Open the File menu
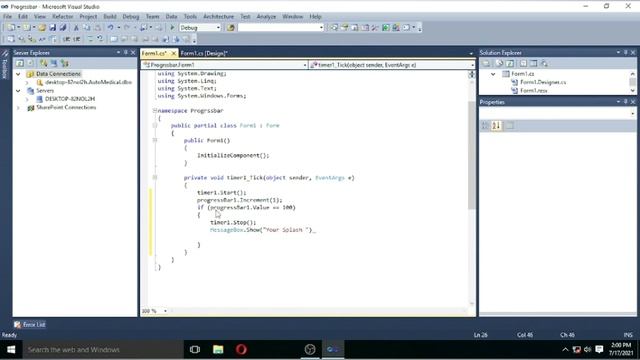This screenshot has height=360, width=640. pyautogui.click(x=7, y=16)
